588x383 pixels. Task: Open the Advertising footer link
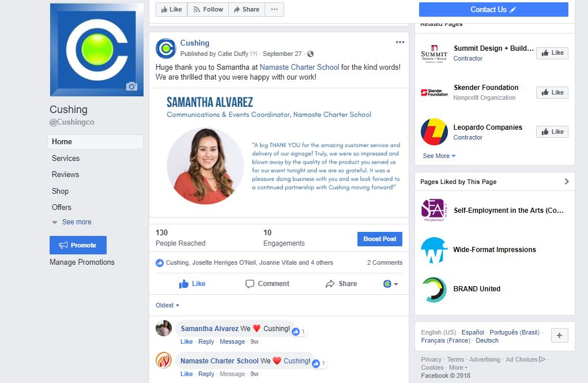point(485,359)
